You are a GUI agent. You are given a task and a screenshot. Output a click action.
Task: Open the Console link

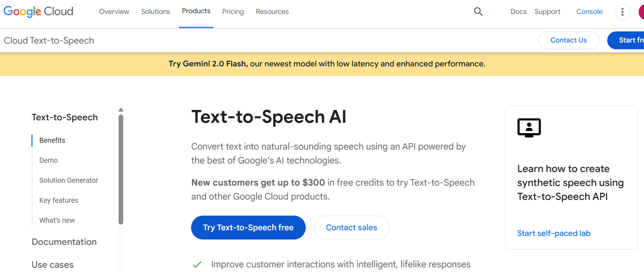click(589, 12)
